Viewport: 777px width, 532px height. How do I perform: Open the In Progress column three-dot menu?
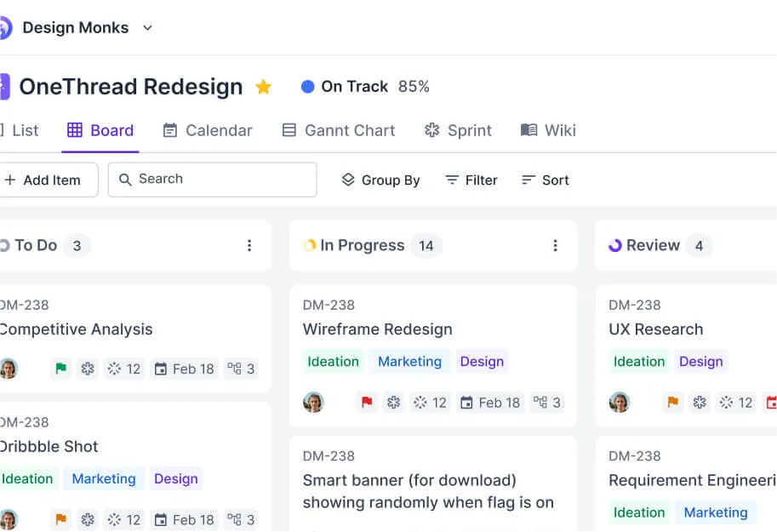pyautogui.click(x=555, y=245)
